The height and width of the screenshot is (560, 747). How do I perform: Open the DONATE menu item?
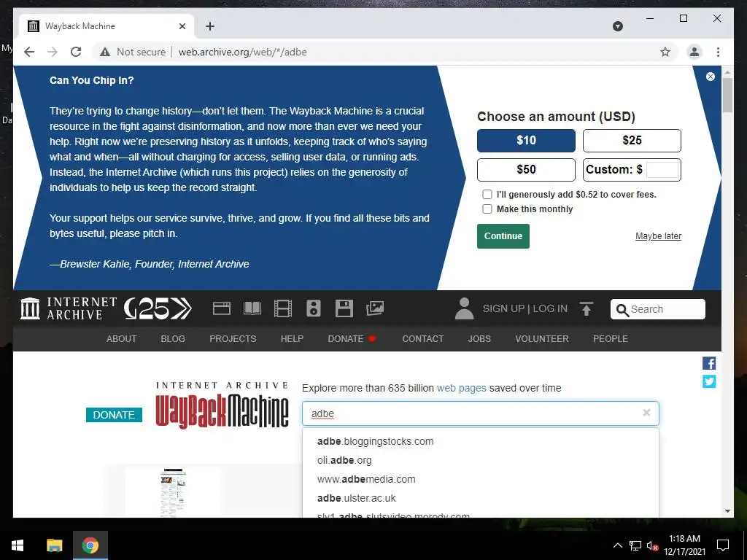pyautogui.click(x=352, y=338)
